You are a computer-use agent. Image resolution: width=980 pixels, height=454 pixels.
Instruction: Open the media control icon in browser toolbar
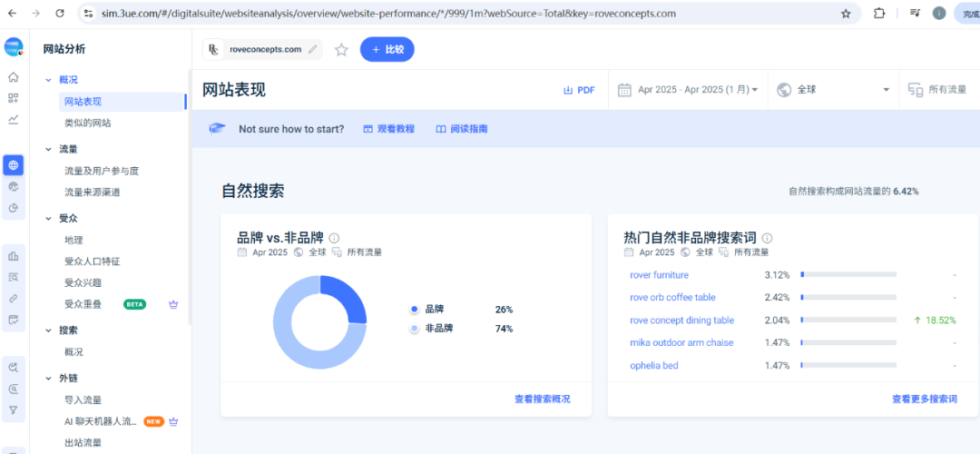tap(915, 13)
